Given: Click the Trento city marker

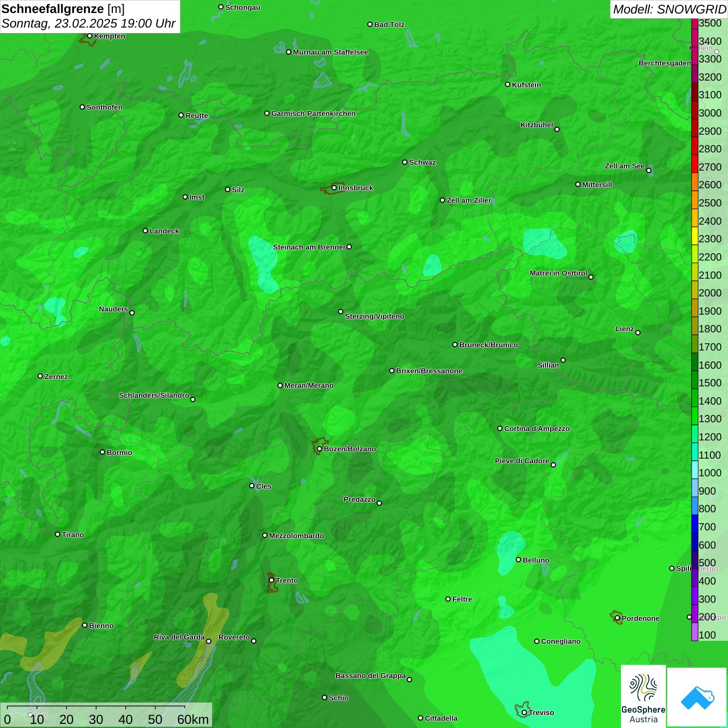Looking at the screenshot, I should point(271,580).
